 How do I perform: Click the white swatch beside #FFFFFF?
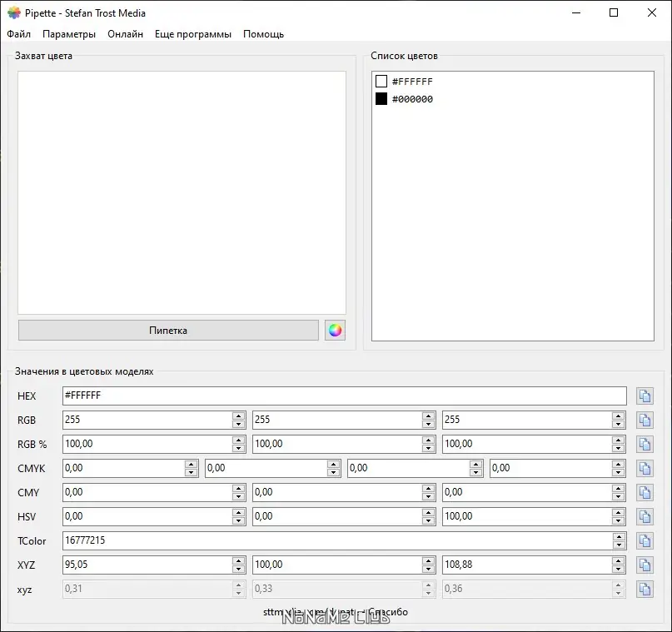(x=381, y=81)
